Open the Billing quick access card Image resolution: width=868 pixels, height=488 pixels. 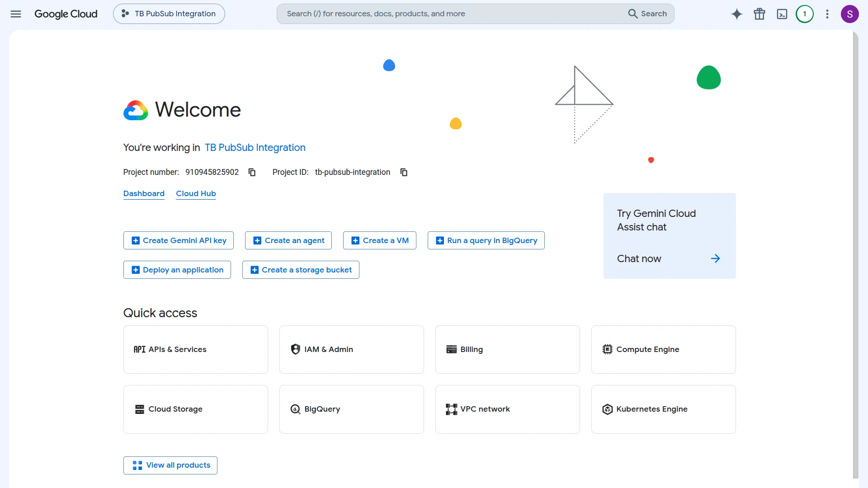pyautogui.click(x=508, y=349)
